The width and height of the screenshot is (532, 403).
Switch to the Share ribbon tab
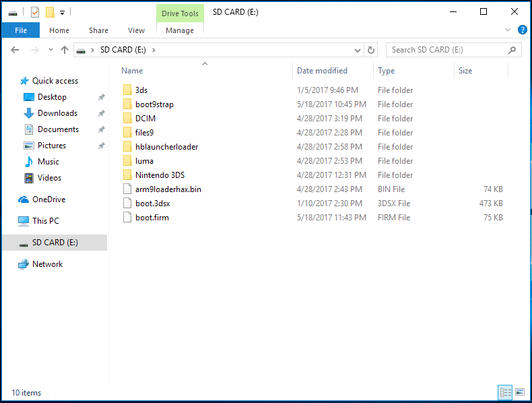pos(98,30)
